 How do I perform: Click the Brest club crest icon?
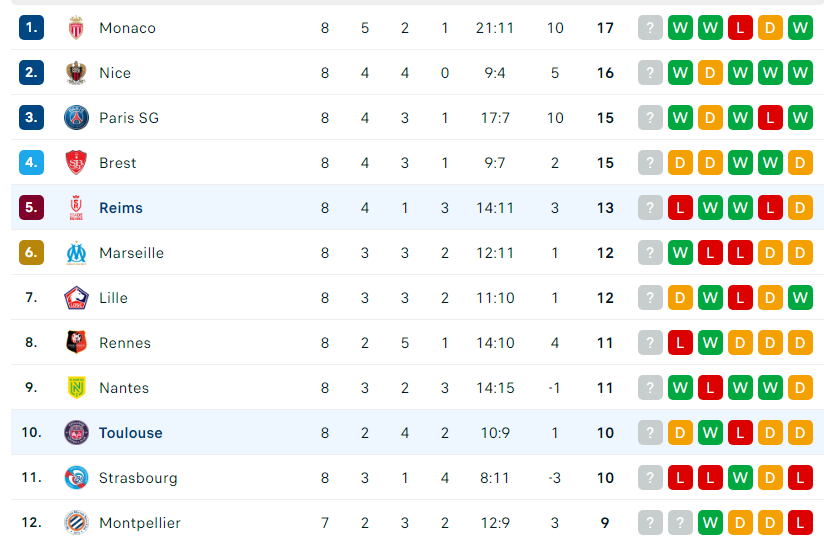click(x=76, y=162)
